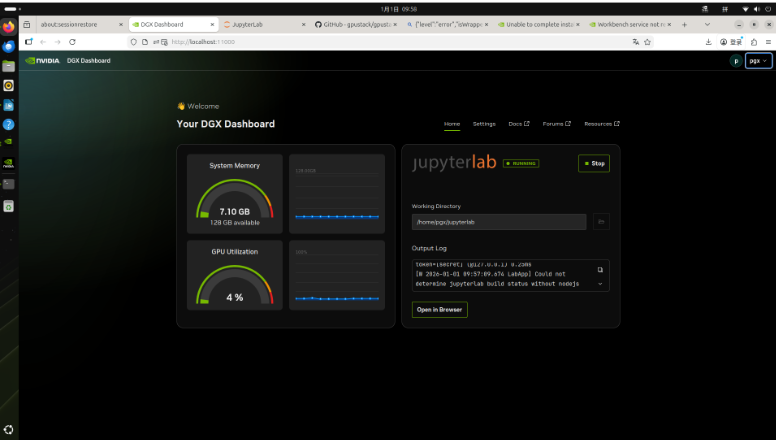Open the Help app in the Ubuntu dock
This screenshot has height=440, width=776.
(9, 124)
